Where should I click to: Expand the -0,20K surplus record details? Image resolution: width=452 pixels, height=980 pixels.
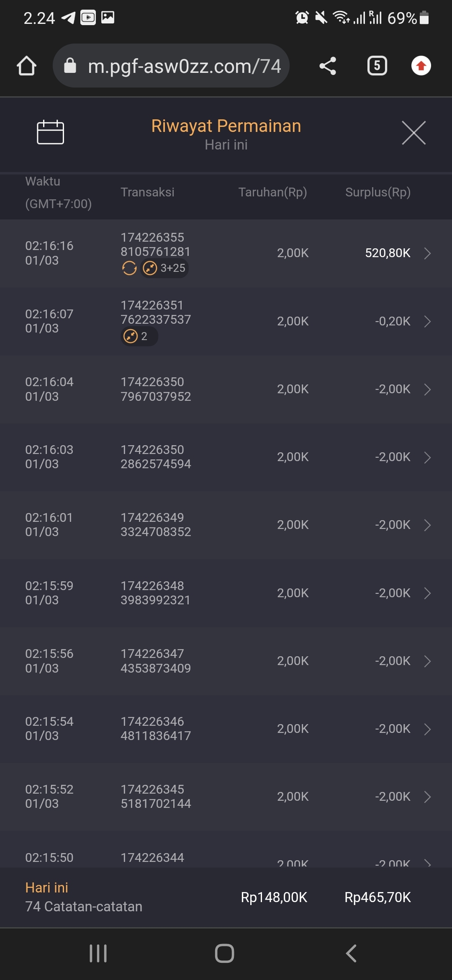427,322
